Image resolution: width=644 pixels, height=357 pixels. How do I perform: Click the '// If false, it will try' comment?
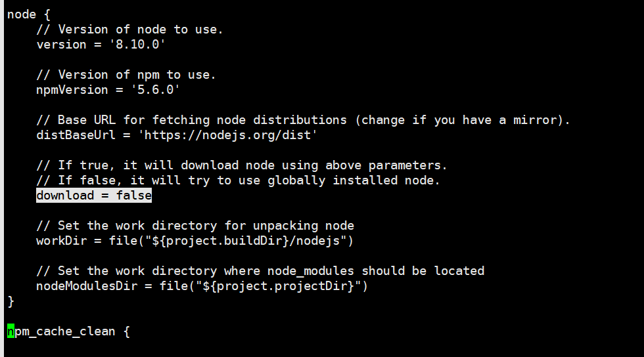(x=238, y=180)
